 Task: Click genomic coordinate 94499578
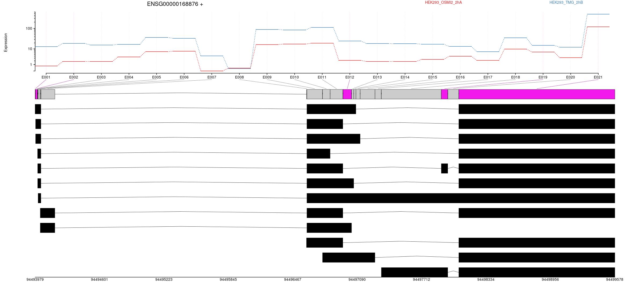click(614, 279)
